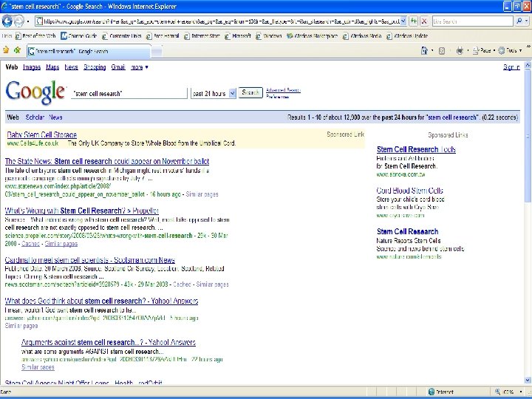Open Microsoft links bar item
The height and width of the screenshot is (399, 532).
238,35
